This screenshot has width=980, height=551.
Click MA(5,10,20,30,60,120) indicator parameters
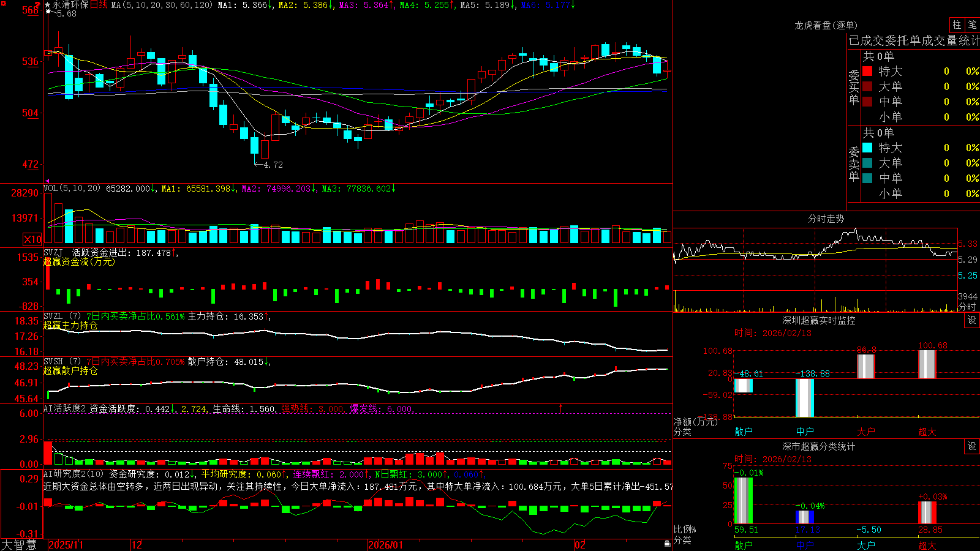pyautogui.click(x=162, y=5)
